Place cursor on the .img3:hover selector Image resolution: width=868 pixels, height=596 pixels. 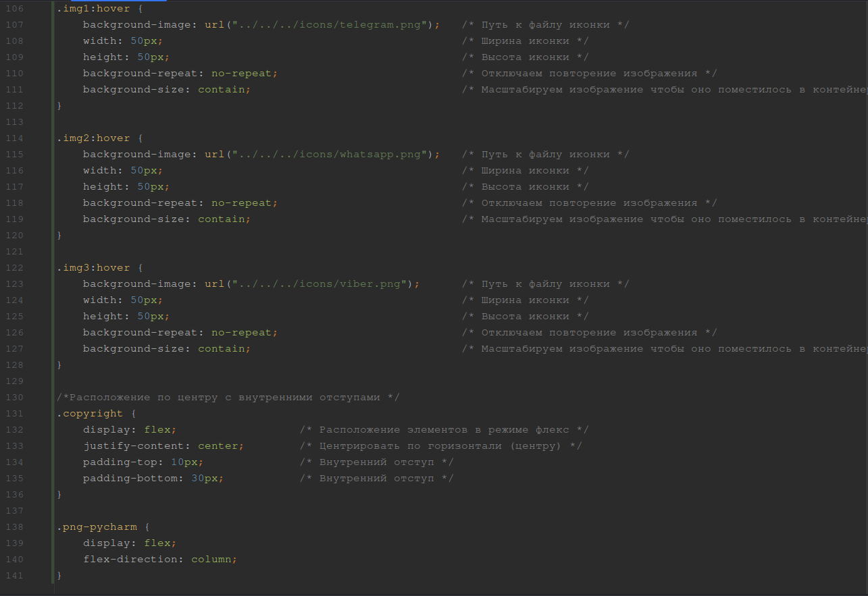[93, 268]
